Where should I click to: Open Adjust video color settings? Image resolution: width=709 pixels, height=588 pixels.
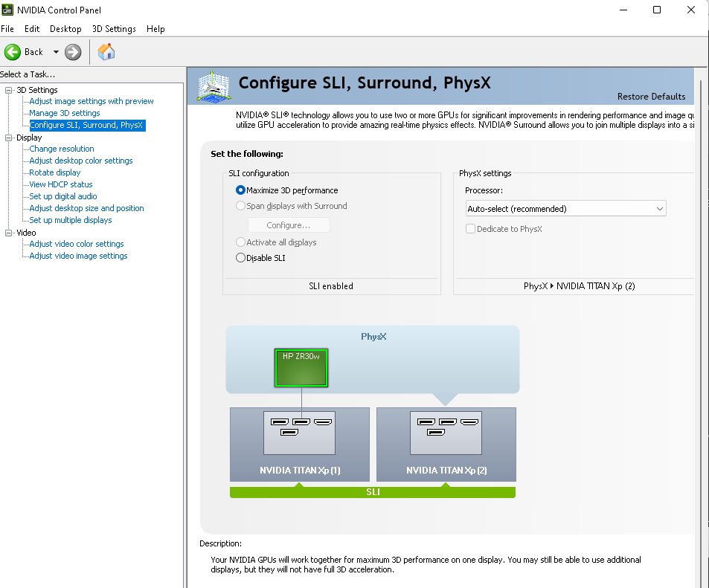click(x=77, y=244)
